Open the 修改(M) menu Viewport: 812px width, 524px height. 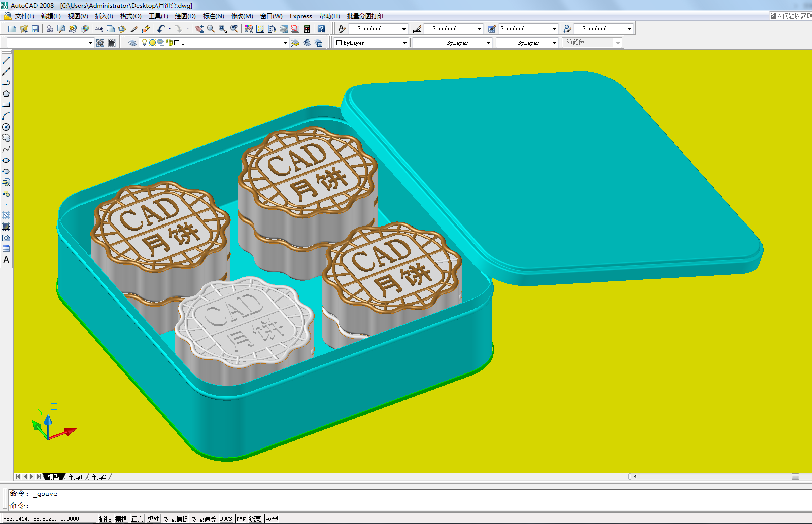coord(242,16)
